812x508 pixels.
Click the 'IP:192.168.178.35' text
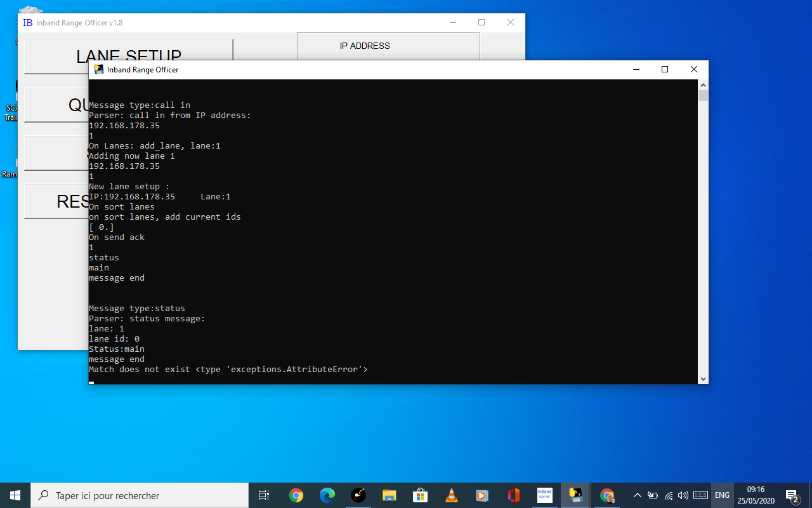point(132,197)
